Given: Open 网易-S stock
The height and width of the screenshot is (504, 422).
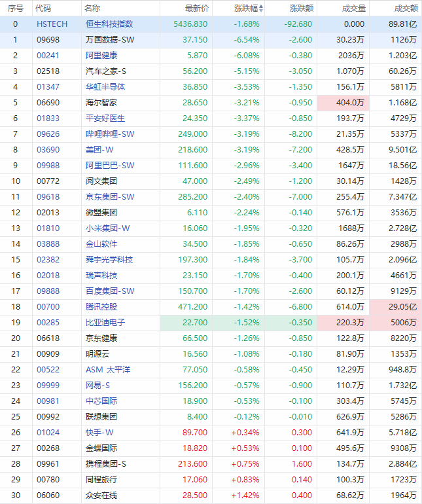Looking at the screenshot, I should point(97,386).
